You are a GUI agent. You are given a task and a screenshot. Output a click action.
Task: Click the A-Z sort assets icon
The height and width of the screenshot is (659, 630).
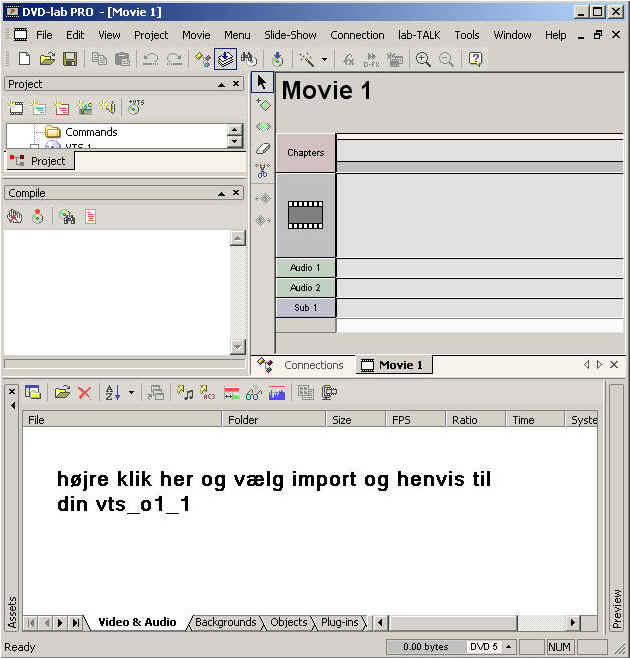(x=112, y=393)
